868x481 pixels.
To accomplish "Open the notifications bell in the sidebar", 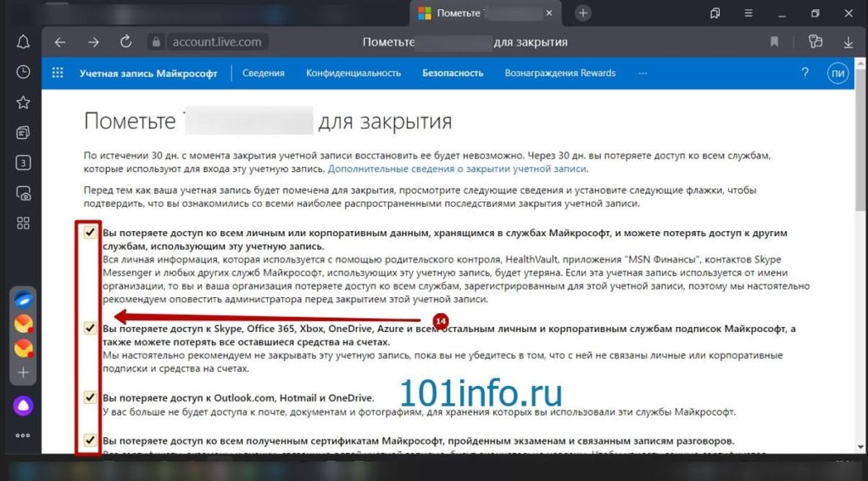I will [x=23, y=42].
